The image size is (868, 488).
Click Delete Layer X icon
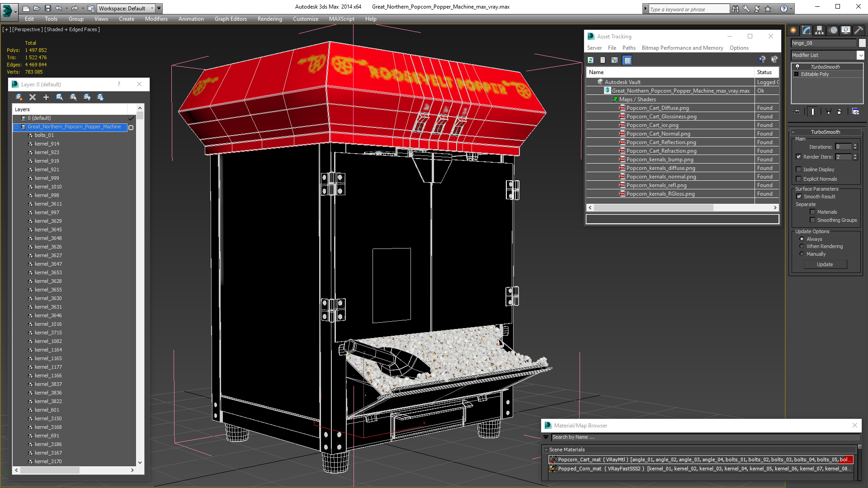click(33, 97)
